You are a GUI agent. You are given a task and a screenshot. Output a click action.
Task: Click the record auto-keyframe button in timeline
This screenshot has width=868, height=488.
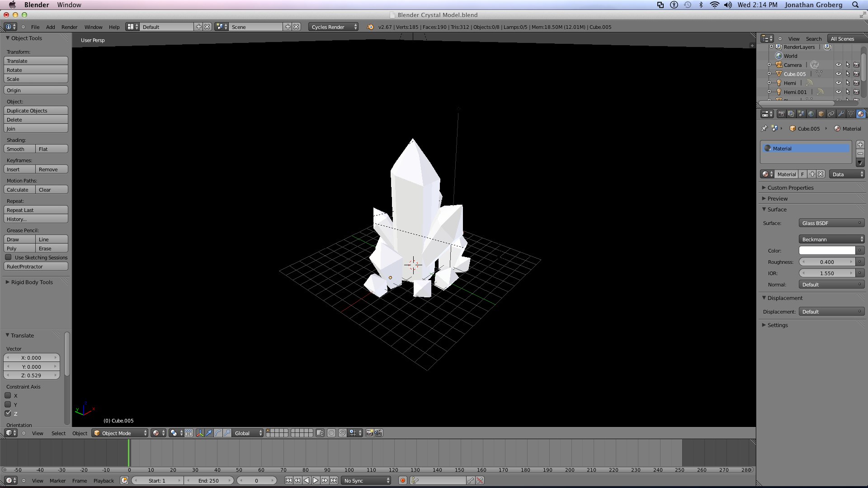click(x=402, y=480)
